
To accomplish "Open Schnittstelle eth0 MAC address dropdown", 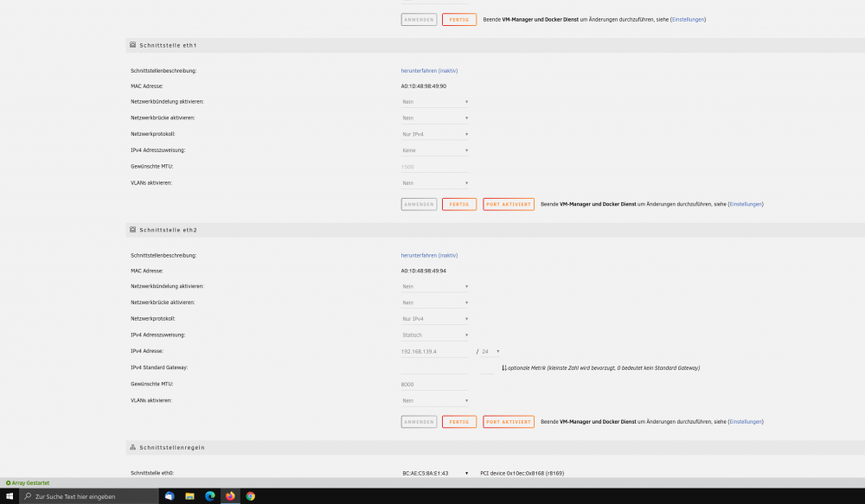I will pos(435,473).
